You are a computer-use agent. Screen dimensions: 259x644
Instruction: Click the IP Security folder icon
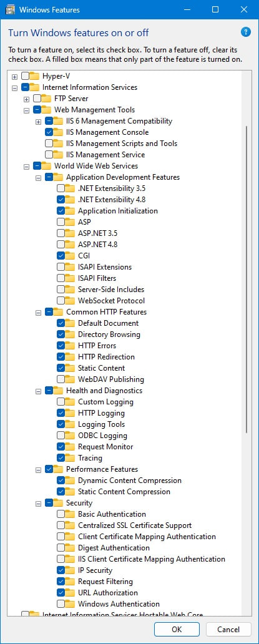(x=70, y=570)
